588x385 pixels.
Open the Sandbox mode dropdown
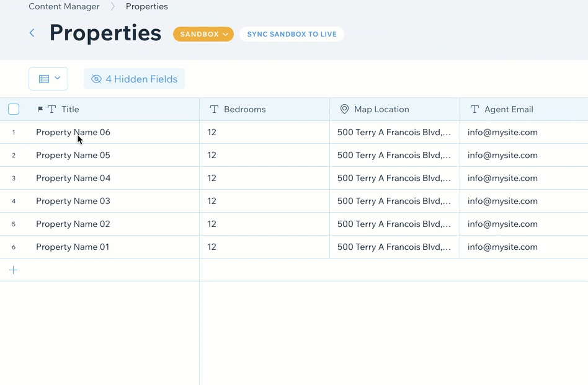203,34
